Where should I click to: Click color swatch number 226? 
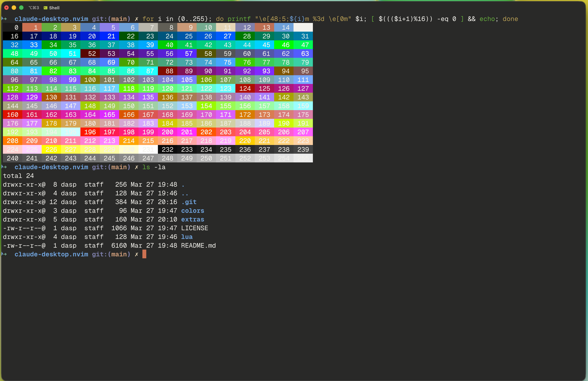[x=51, y=149]
